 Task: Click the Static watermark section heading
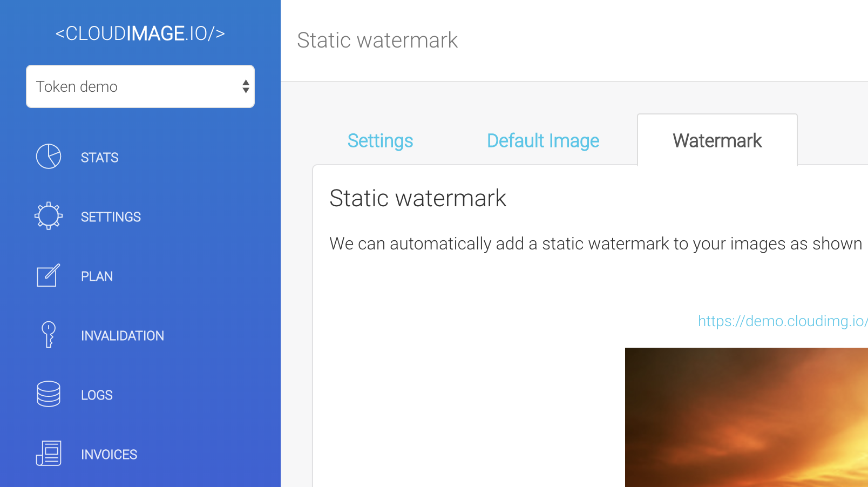pos(418,198)
